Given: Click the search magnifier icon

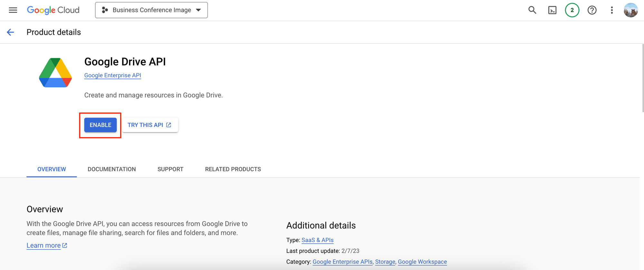Looking at the screenshot, I should point(532,10).
